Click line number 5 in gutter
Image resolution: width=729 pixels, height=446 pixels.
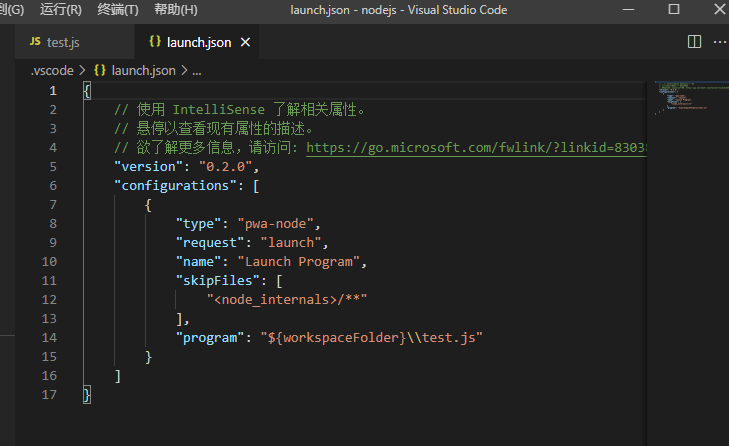(53, 167)
